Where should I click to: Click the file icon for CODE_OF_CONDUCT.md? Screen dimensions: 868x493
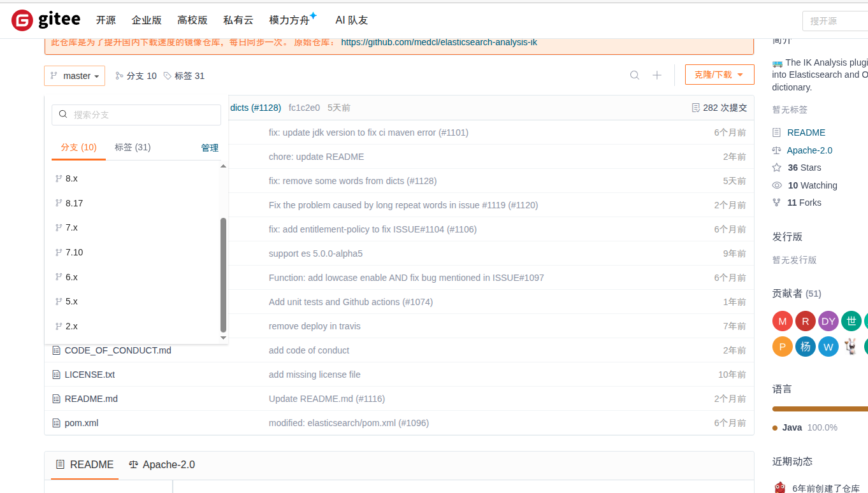(56, 350)
